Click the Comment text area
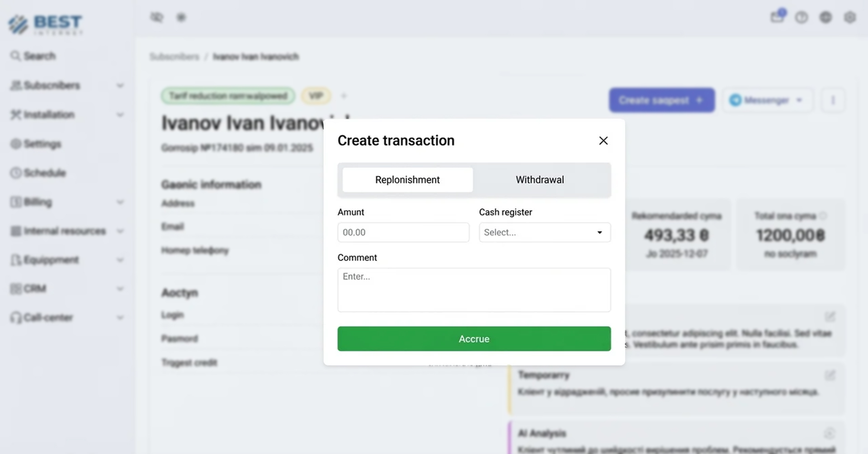 pos(474,290)
